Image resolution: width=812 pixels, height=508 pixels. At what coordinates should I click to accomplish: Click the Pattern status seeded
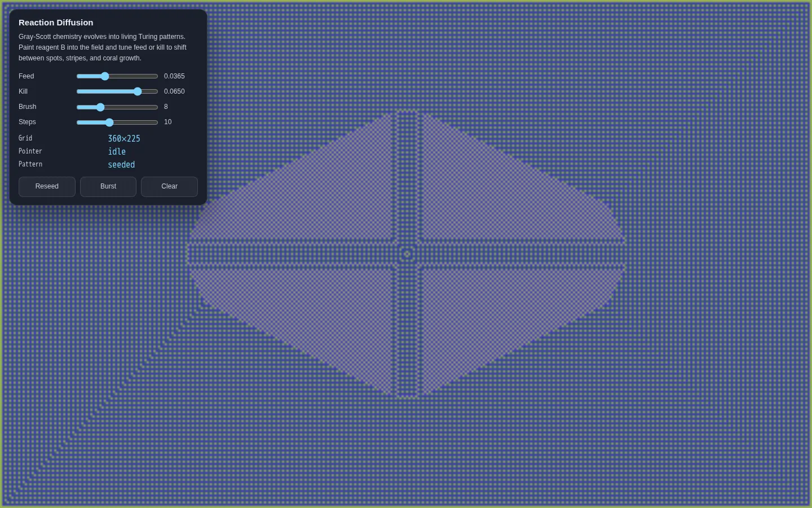(x=121, y=165)
